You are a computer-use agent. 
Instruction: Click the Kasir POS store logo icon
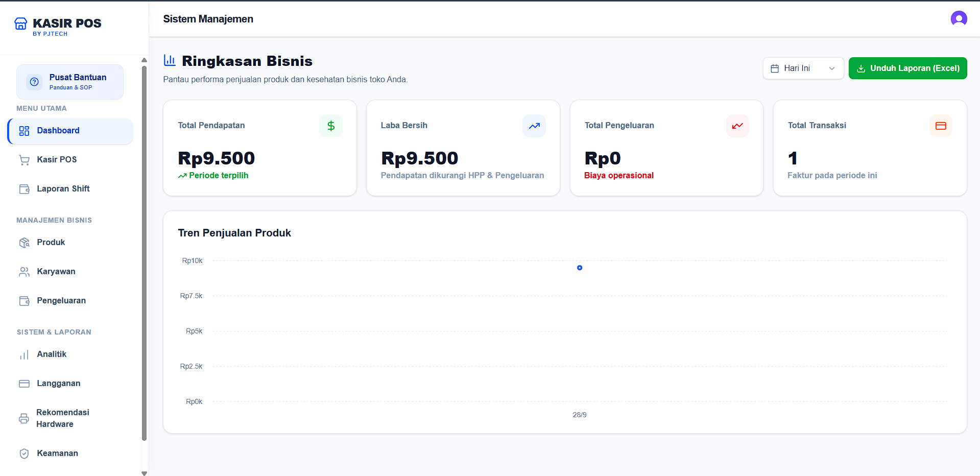click(21, 23)
